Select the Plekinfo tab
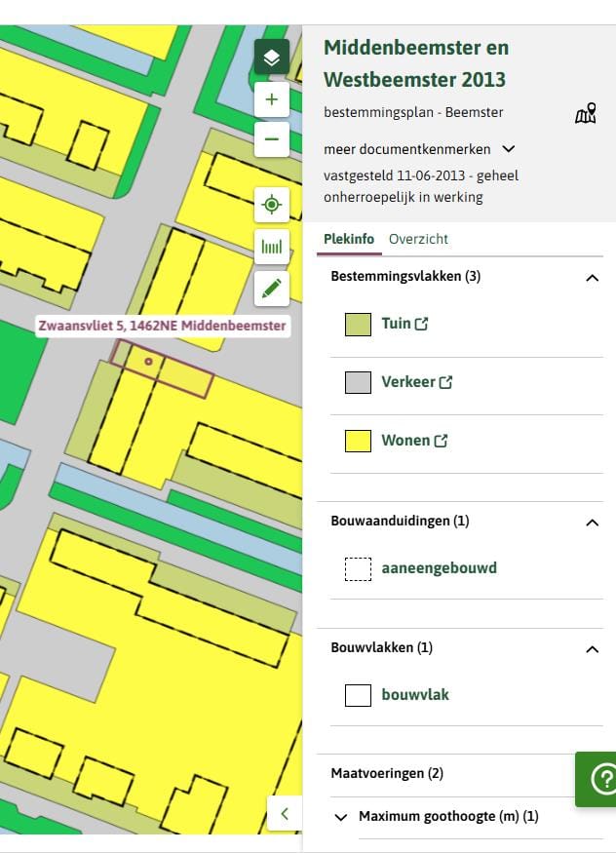 [349, 239]
